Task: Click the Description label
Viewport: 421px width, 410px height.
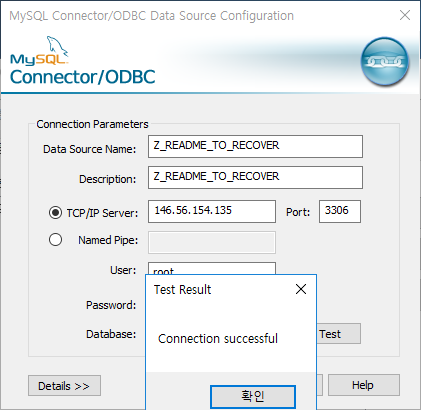Action: pos(107,179)
